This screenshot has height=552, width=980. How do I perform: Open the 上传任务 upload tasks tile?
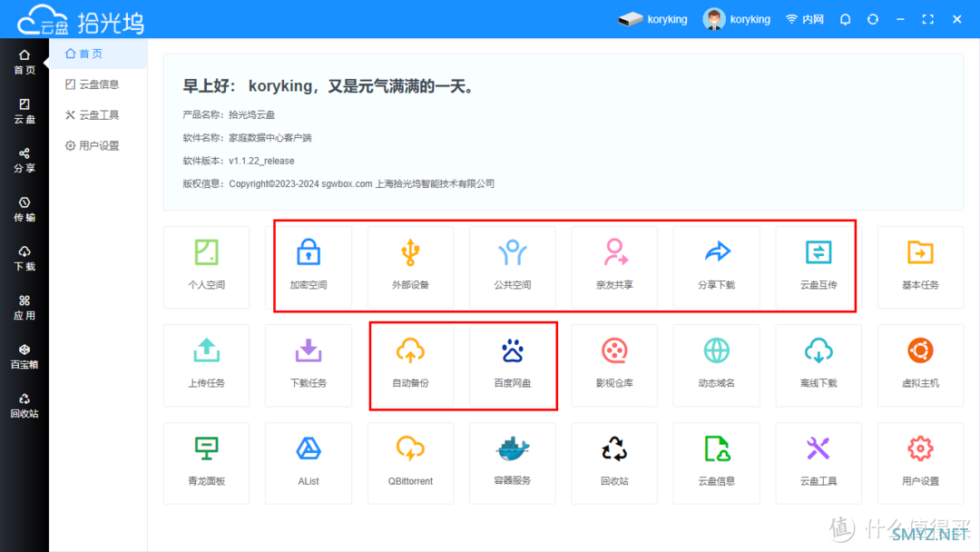click(x=206, y=365)
